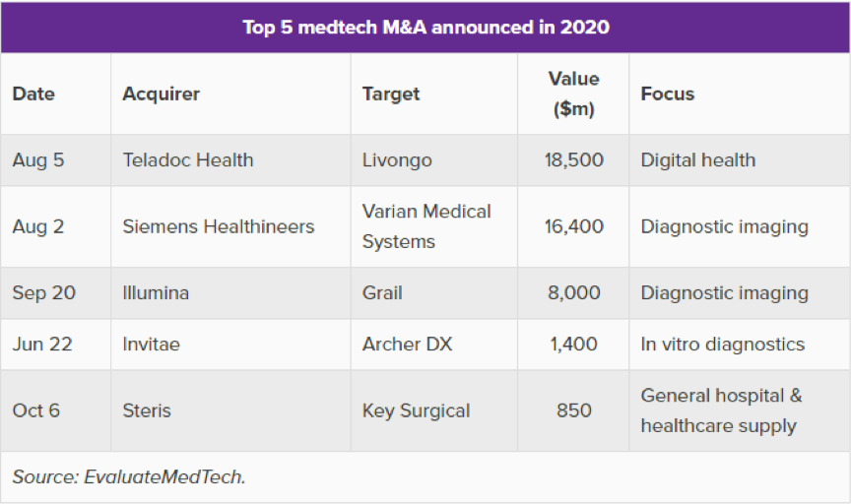Select the Date column header
The height and width of the screenshot is (504, 851).
33,94
